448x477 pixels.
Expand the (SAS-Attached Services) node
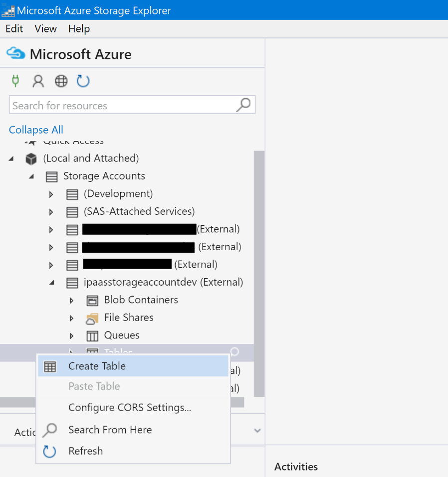[x=51, y=212]
